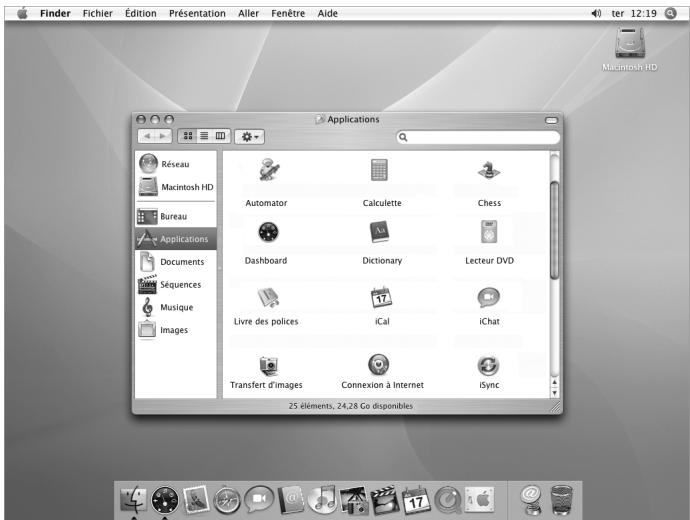Select the iCal icon in Applications window

pyautogui.click(x=381, y=297)
